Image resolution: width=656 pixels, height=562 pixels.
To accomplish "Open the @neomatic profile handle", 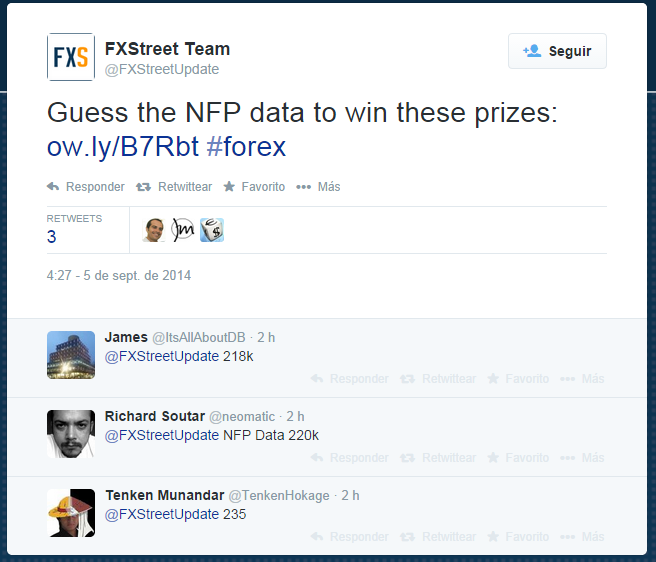I will 242,416.
